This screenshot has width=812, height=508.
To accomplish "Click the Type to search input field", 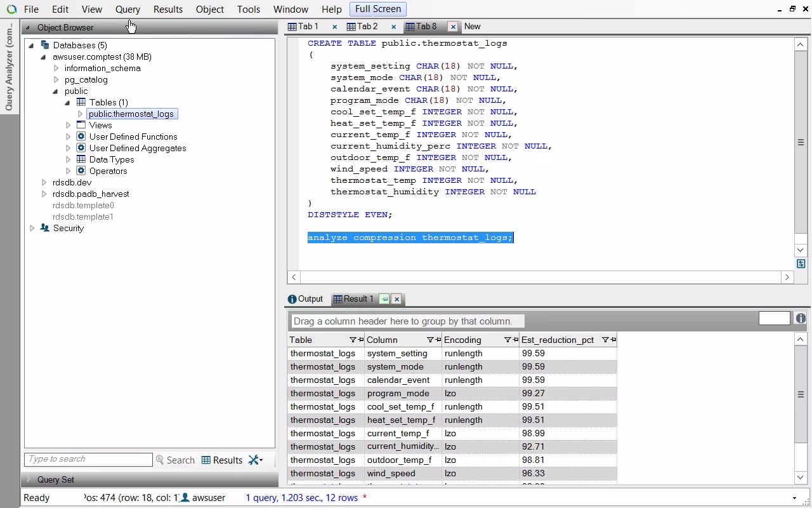I will [88, 459].
